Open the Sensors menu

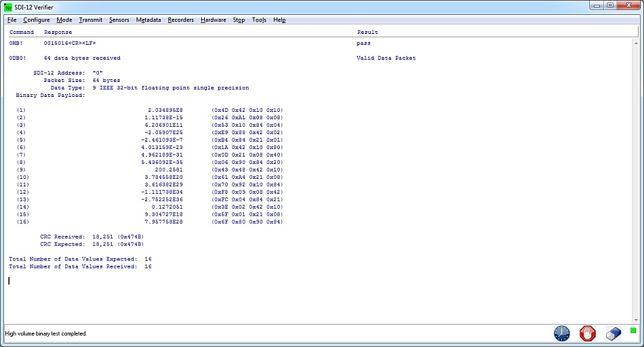[x=119, y=20]
